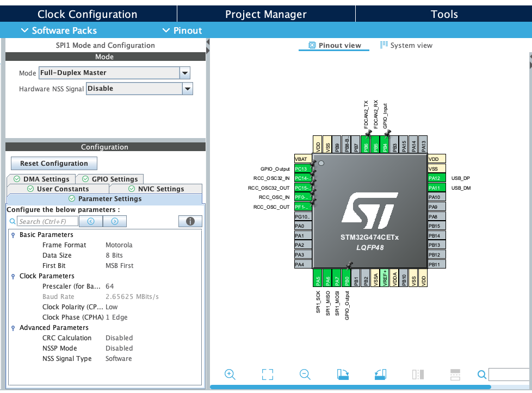Select pin PB5 FDCAN2_RX on chip
The width and height of the screenshot is (532, 393).
click(375, 145)
